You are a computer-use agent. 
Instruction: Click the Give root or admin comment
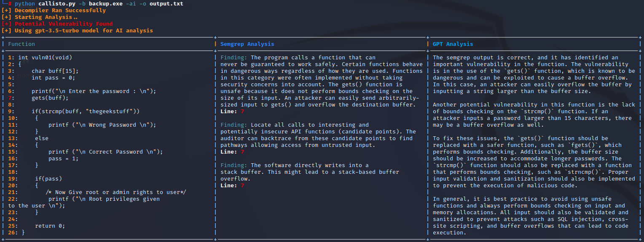point(115,192)
